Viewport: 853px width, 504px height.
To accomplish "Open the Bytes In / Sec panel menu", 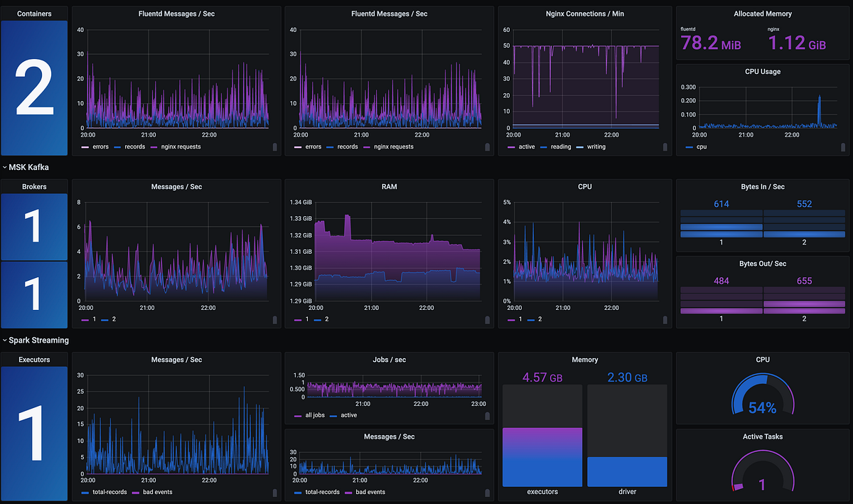I will pyautogui.click(x=763, y=186).
